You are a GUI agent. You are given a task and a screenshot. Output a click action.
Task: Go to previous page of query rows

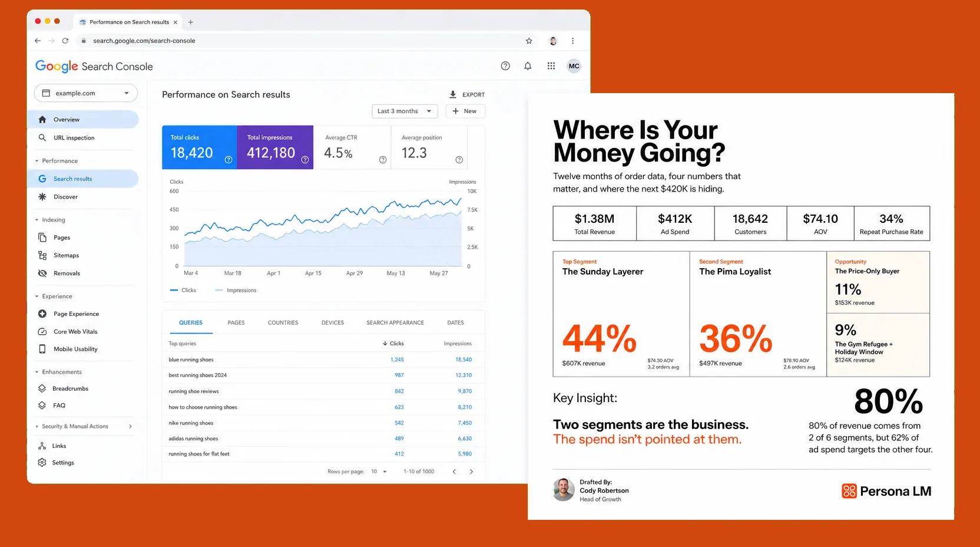click(x=454, y=472)
